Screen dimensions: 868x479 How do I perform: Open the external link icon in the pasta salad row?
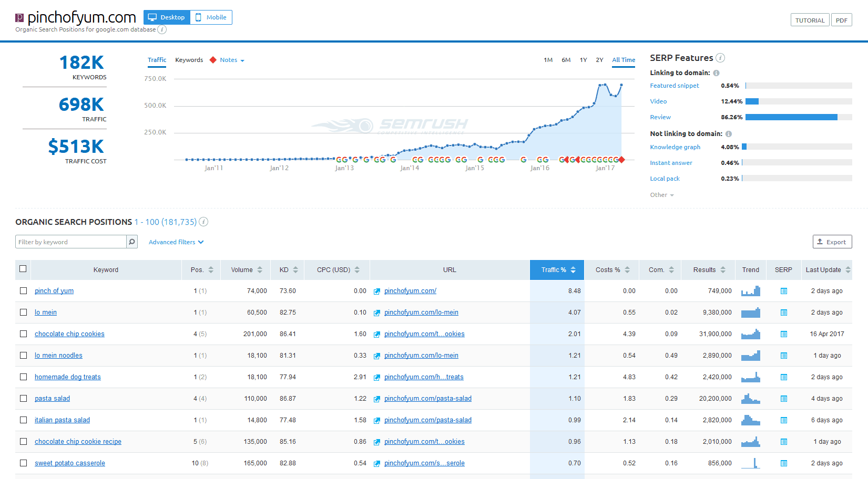pos(377,399)
